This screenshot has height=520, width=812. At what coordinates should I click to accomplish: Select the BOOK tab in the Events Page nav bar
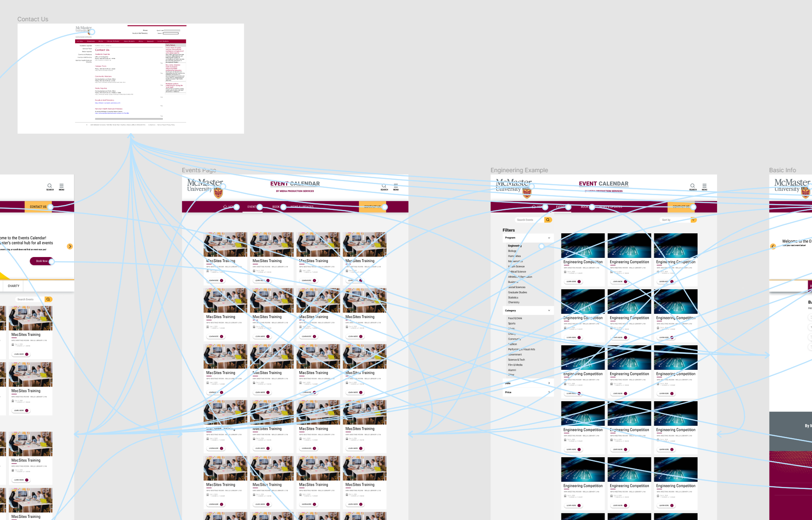click(x=276, y=207)
